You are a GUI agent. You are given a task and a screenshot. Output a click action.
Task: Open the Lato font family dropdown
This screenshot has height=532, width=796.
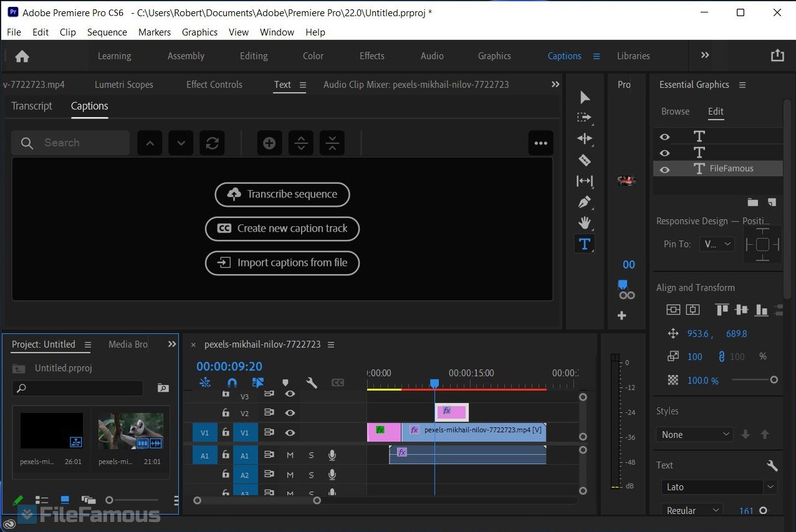719,487
